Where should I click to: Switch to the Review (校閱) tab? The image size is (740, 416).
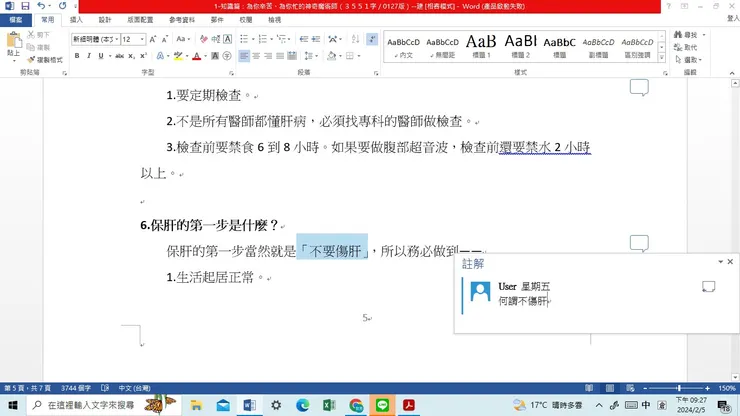245,20
